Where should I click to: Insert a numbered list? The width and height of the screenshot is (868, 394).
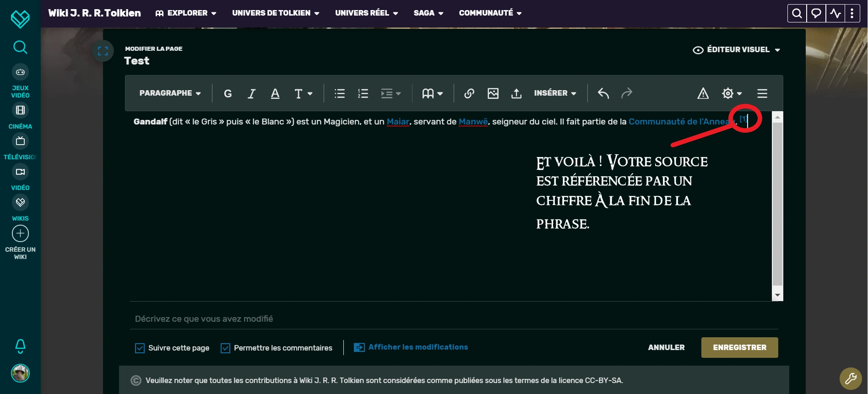[363, 93]
